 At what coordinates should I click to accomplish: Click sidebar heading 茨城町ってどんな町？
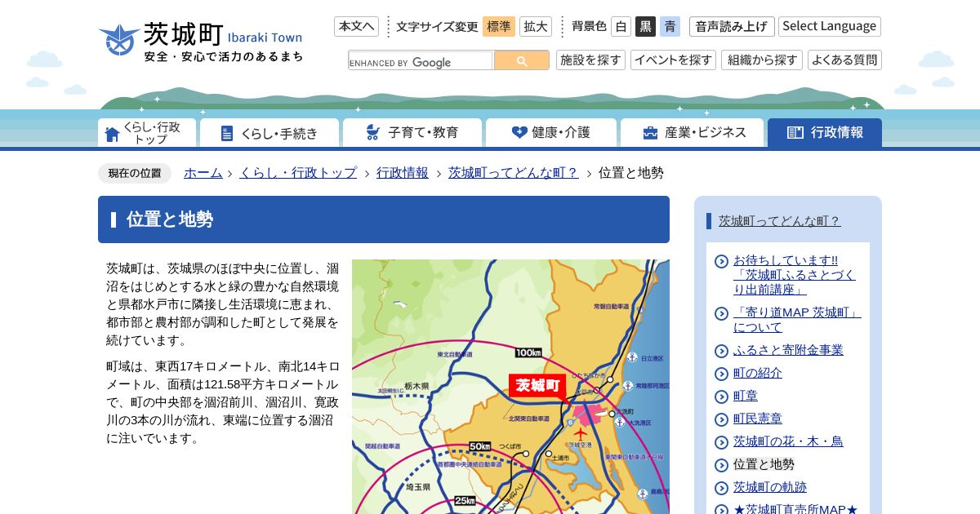pyautogui.click(x=780, y=221)
